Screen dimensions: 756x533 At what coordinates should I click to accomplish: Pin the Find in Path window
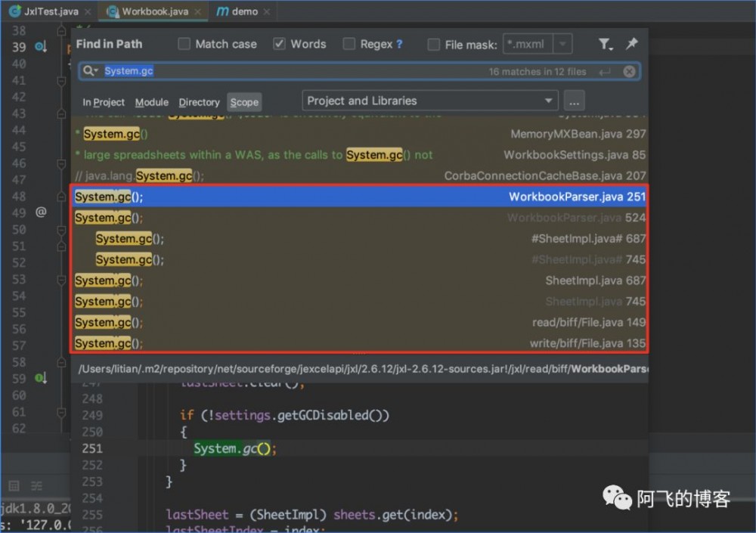[631, 45]
